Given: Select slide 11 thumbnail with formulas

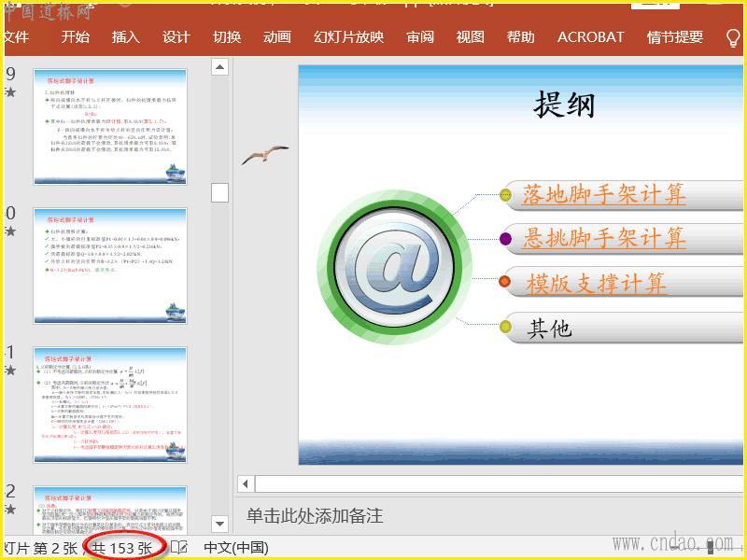Looking at the screenshot, I should pyautogui.click(x=110, y=405).
